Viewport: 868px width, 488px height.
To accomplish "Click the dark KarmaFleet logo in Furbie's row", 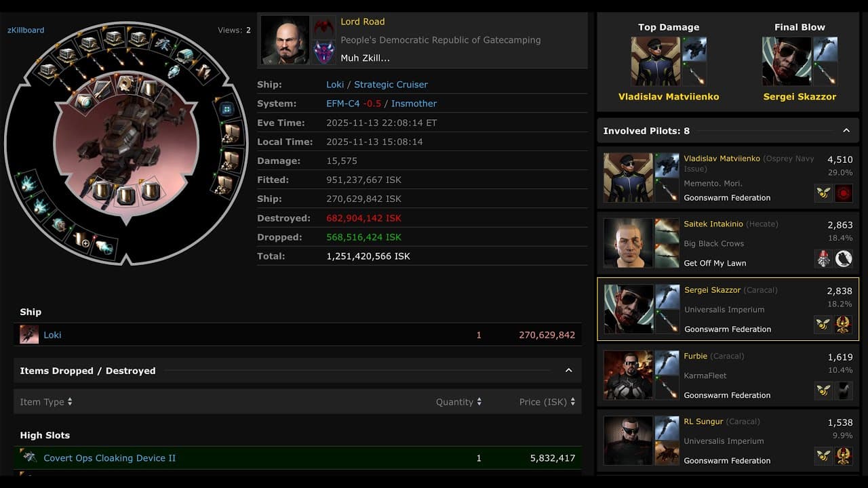I will pos(844,390).
